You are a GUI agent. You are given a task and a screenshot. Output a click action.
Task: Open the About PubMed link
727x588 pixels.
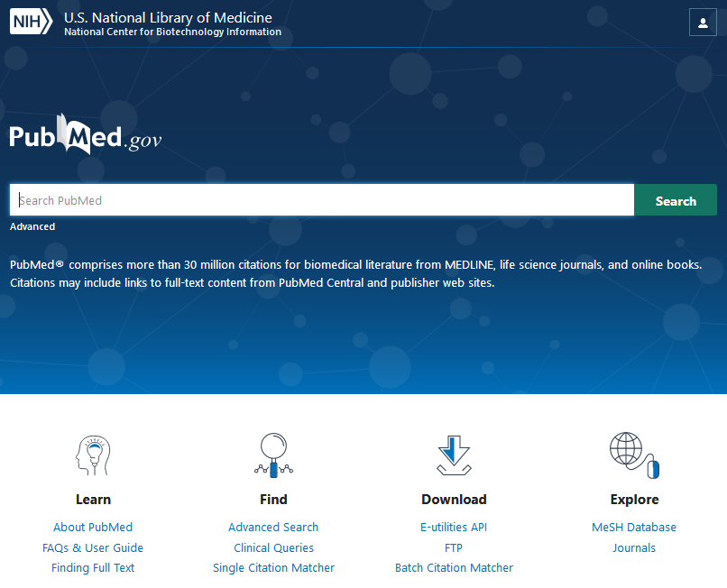(x=93, y=528)
